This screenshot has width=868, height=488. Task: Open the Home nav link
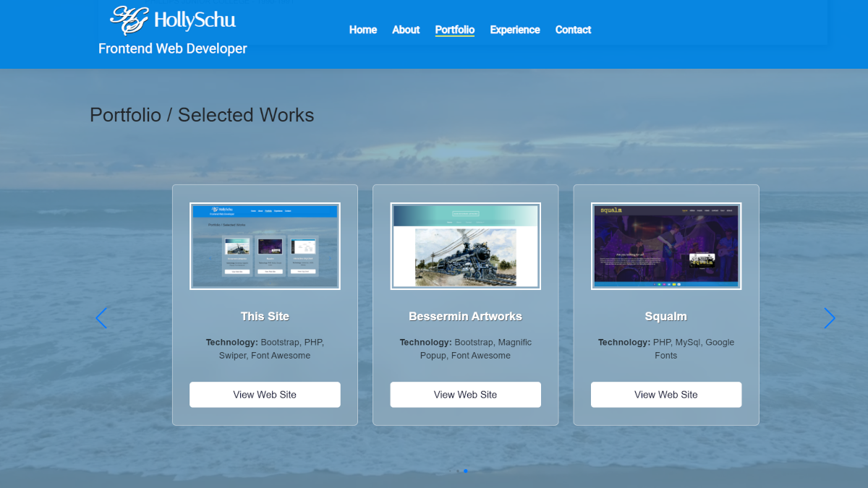(x=362, y=30)
